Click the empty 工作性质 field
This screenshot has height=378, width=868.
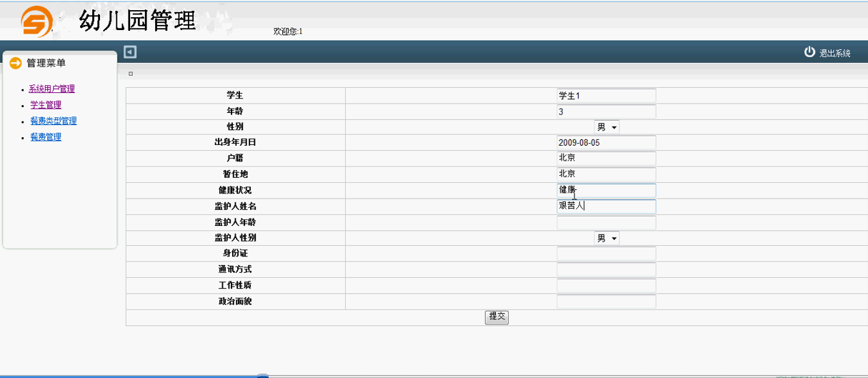(606, 286)
